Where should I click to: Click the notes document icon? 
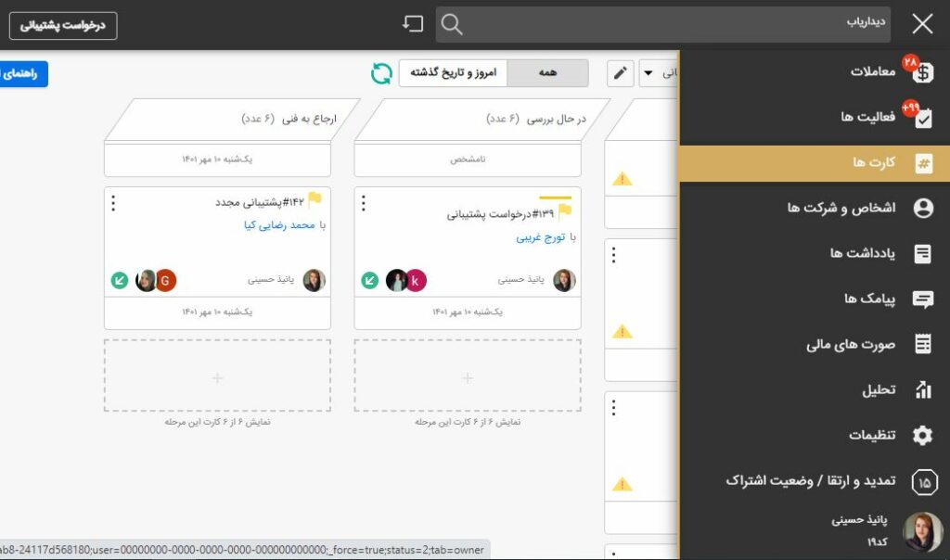[923, 254]
